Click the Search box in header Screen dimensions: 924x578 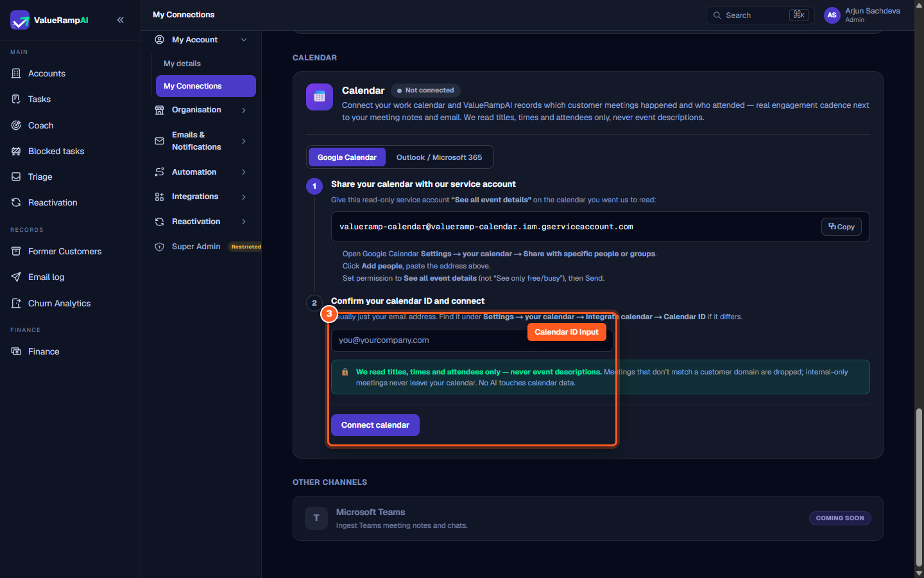pos(760,15)
